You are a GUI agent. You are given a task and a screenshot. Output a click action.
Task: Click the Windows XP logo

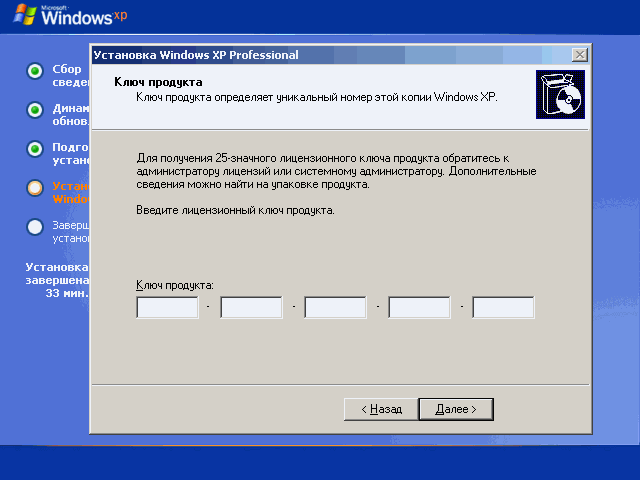71,15
